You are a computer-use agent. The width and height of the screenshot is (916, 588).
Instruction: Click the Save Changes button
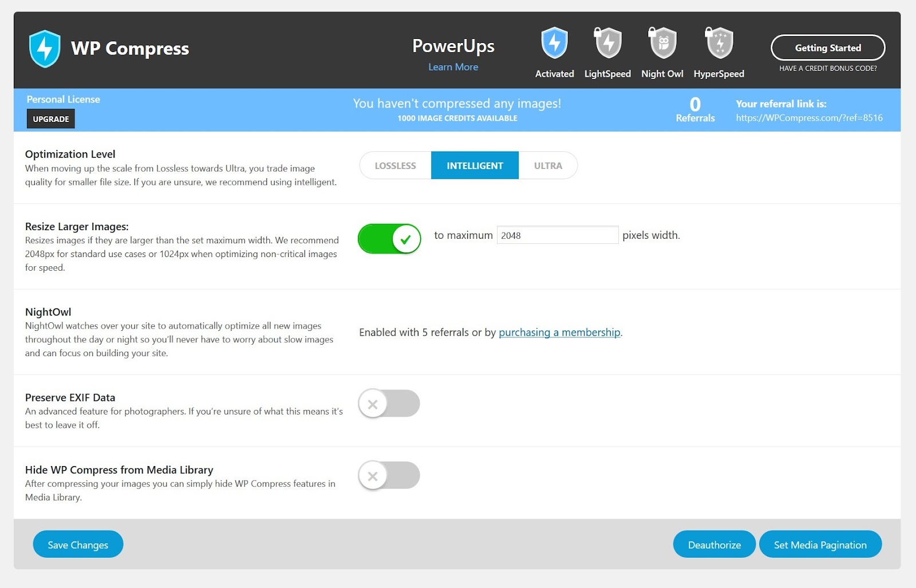[78, 544]
